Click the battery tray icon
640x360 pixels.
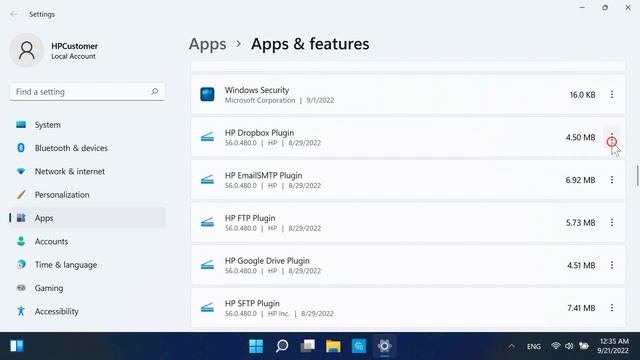click(584, 346)
